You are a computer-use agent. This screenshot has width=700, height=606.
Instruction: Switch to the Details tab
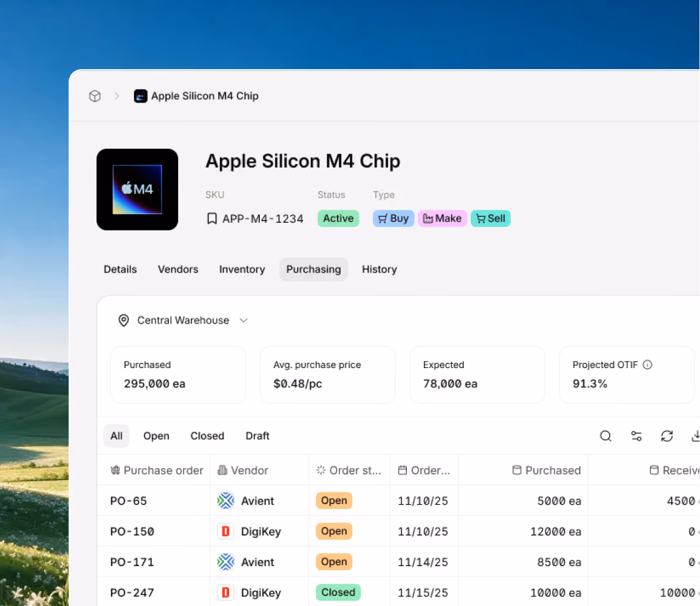coord(120,269)
